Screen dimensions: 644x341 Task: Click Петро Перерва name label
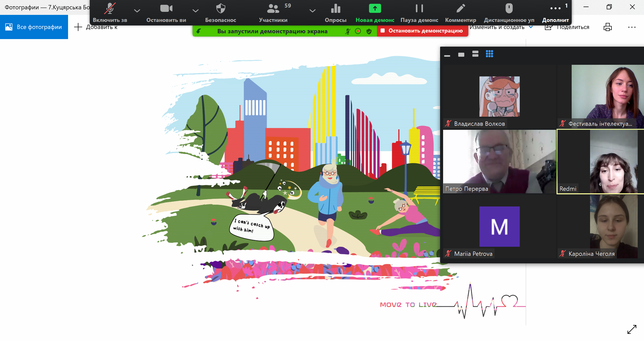pos(467,189)
